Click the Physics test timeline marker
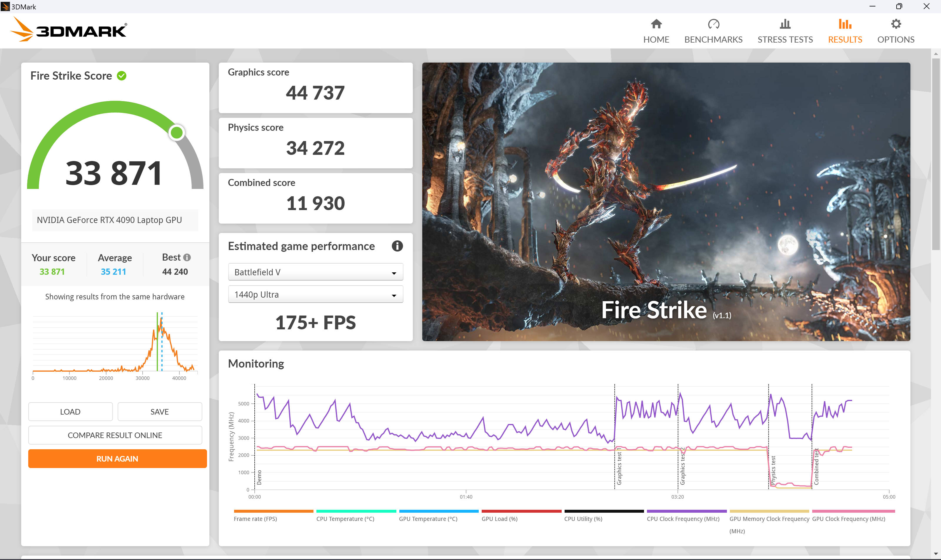 click(773, 471)
